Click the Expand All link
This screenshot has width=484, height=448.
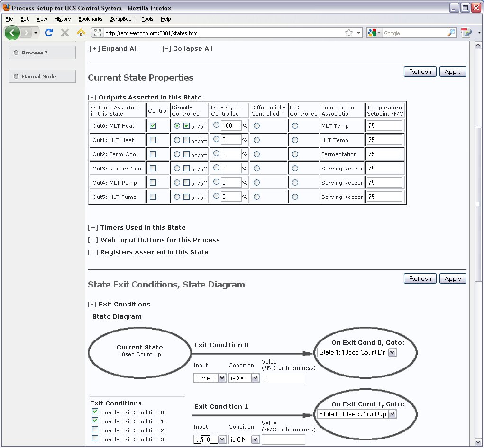coord(113,48)
